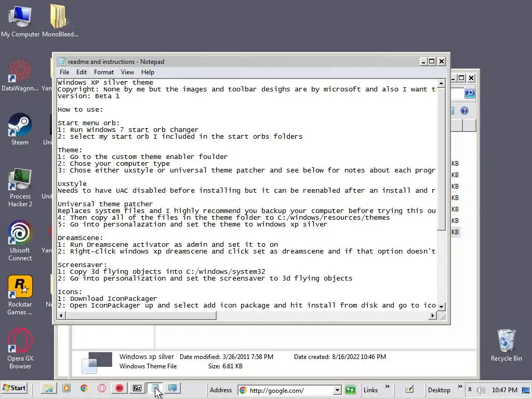Click the date created 8/16/2022 10:46 PM
This screenshot has height=399, width=532.
pyautogui.click(x=359, y=357)
